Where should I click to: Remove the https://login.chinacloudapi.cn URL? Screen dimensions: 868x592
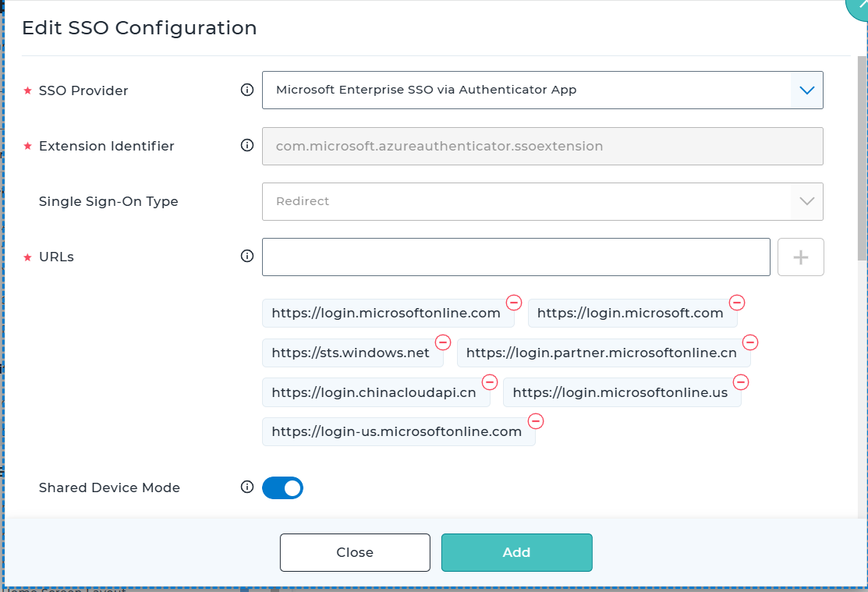pyautogui.click(x=489, y=382)
